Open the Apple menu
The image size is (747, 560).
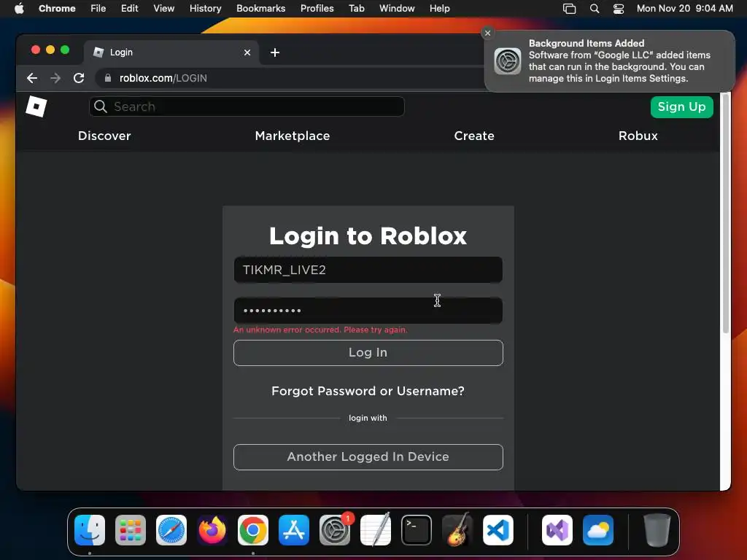pyautogui.click(x=19, y=8)
